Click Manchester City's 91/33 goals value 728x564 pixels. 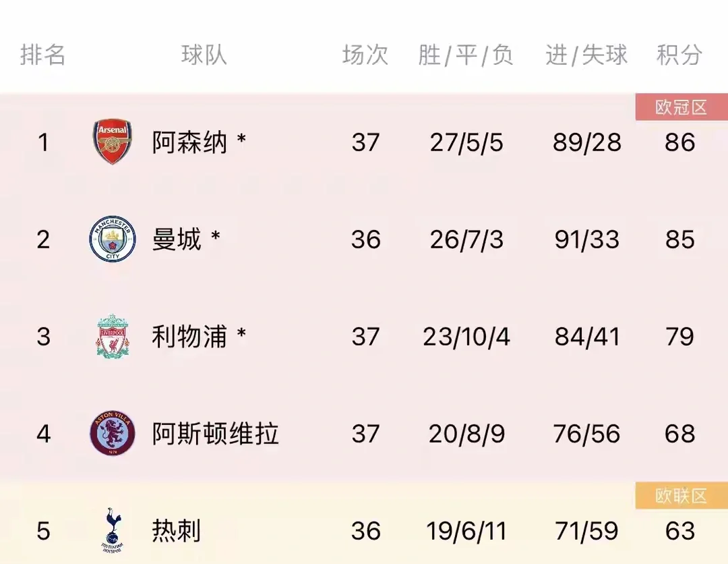point(586,239)
